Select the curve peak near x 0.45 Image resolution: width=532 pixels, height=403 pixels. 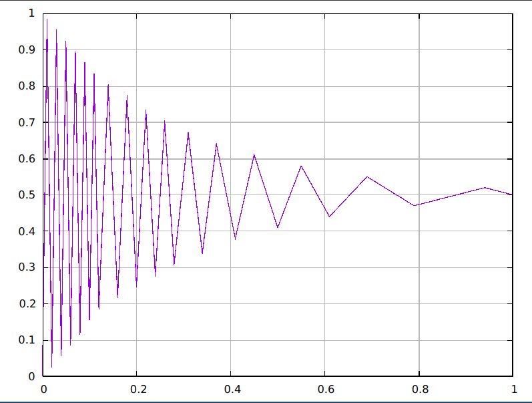pos(254,155)
